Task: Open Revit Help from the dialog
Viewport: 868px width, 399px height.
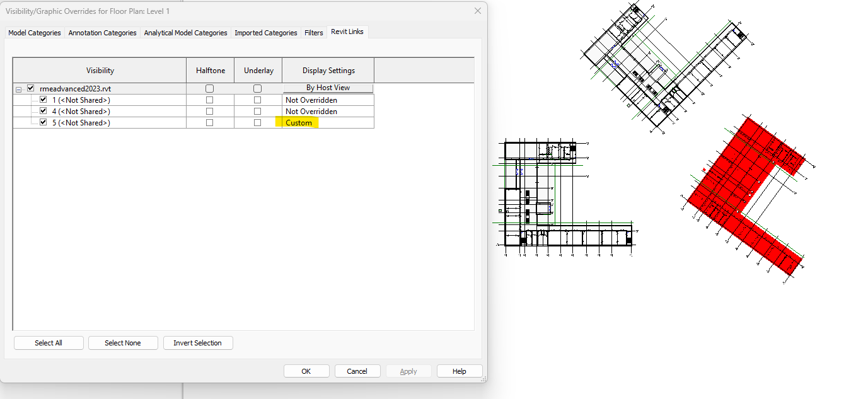Action: tap(460, 371)
